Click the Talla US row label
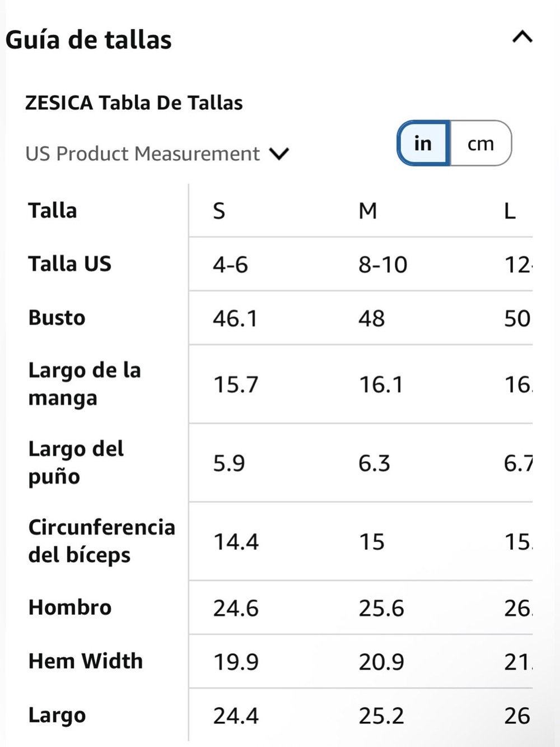 click(x=70, y=263)
